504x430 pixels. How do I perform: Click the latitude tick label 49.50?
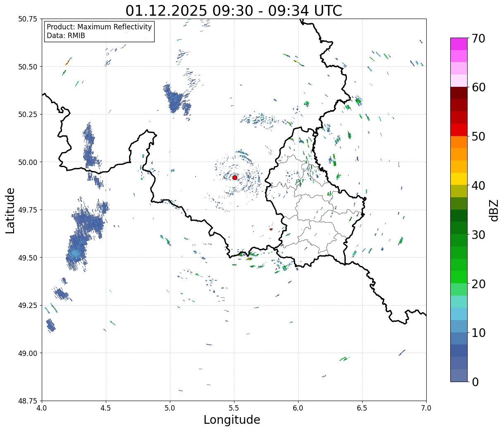pos(28,258)
